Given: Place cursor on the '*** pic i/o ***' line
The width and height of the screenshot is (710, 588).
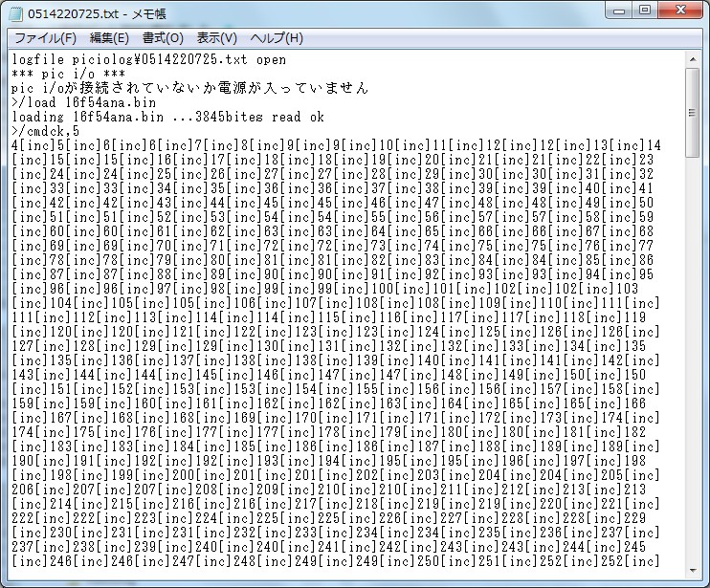Looking at the screenshot, I should [67, 74].
